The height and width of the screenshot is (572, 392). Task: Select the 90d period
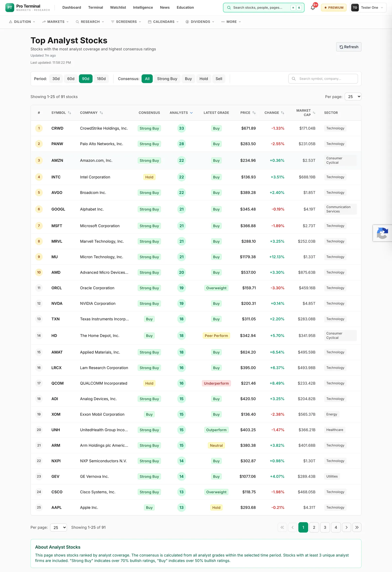point(86,79)
